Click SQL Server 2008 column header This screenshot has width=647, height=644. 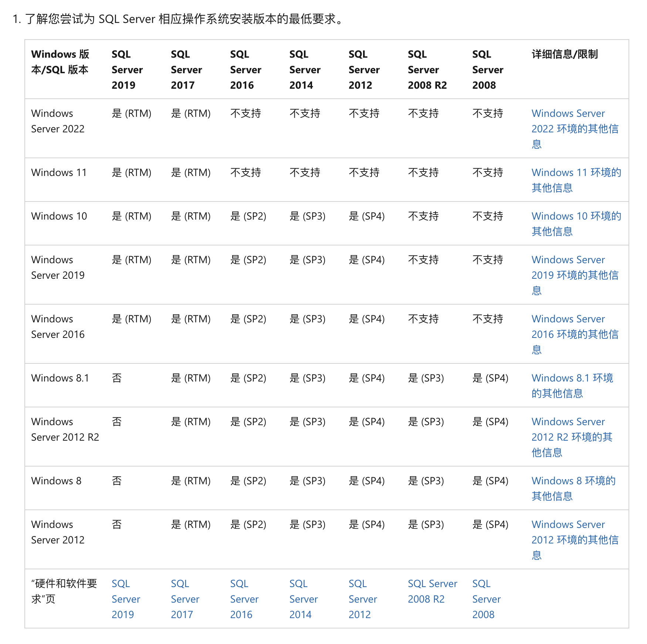coord(488,70)
